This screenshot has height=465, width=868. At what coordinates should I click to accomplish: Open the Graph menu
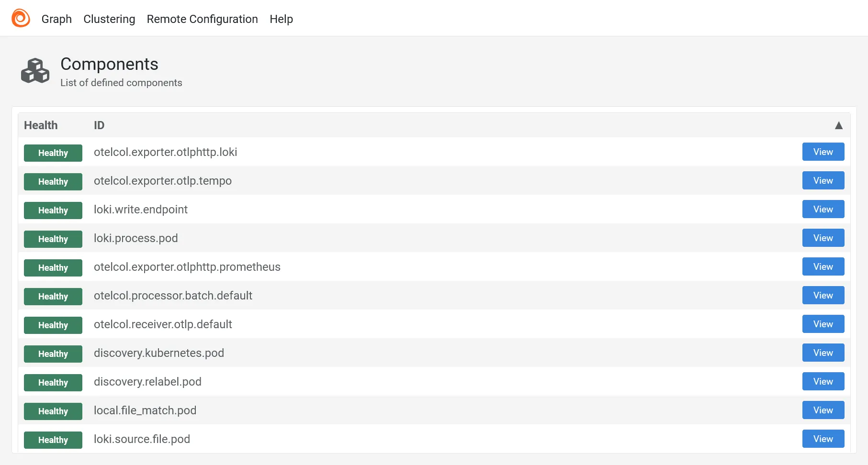point(56,19)
